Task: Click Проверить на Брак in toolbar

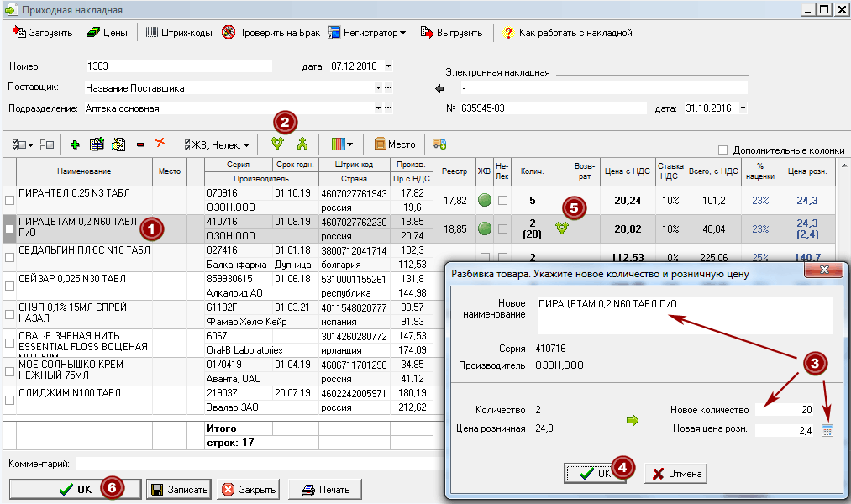Action: click(x=271, y=33)
